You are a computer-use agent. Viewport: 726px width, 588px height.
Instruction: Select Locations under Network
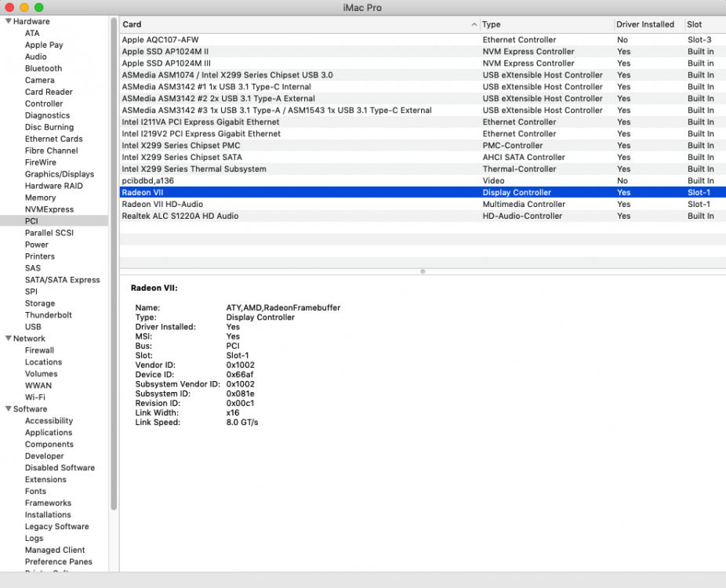44,362
